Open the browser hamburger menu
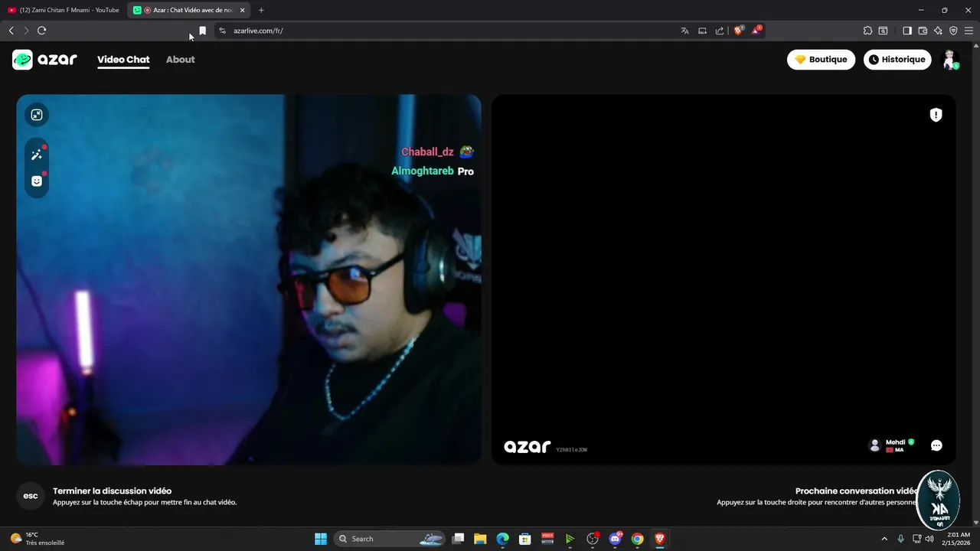This screenshot has height=551, width=980. tap(969, 31)
